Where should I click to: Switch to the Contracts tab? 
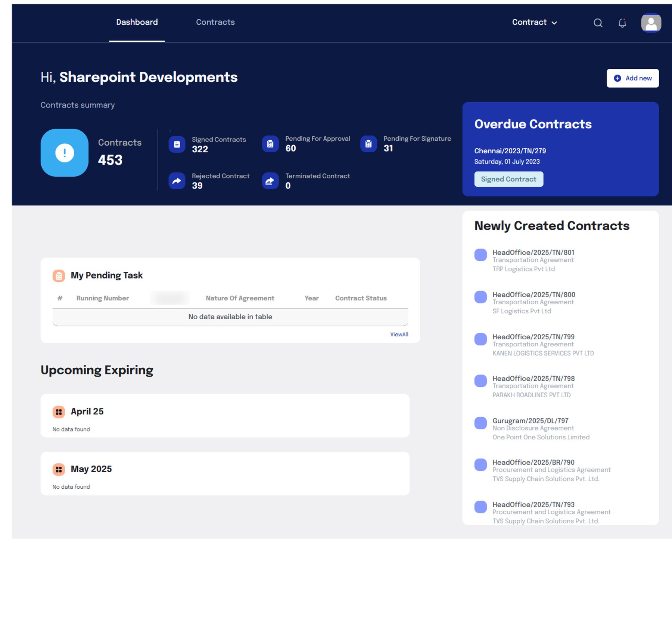pos(215,22)
